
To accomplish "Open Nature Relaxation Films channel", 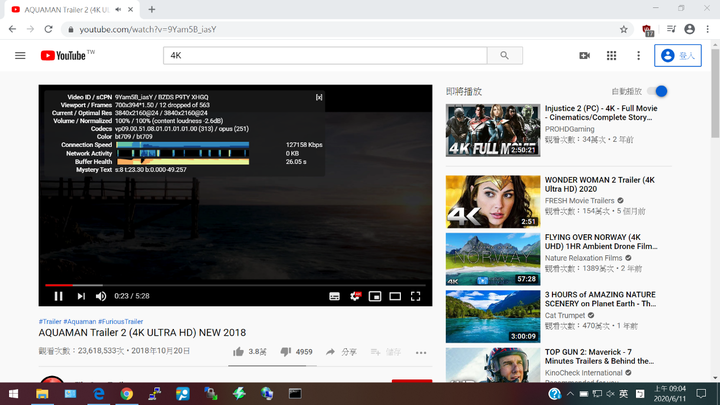I will [x=583, y=258].
